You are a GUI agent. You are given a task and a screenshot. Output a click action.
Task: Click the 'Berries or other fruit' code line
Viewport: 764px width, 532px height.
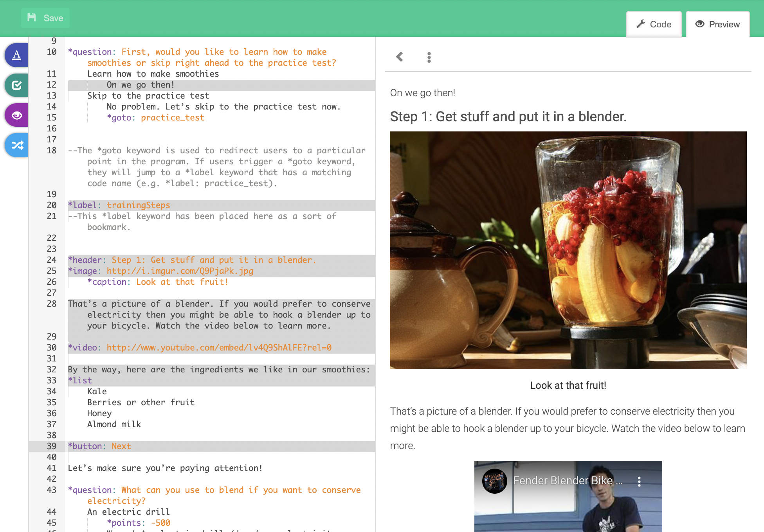(x=141, y=403)
